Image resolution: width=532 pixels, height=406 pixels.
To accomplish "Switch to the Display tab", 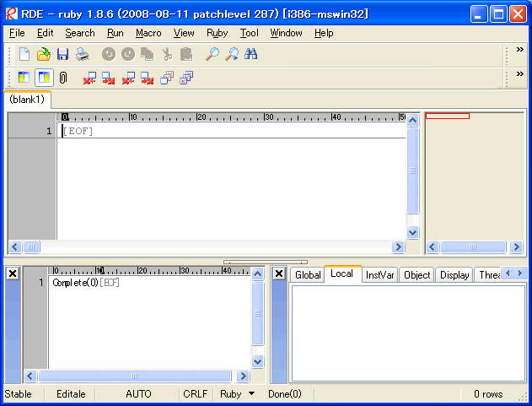I will (x=454, y=275).
